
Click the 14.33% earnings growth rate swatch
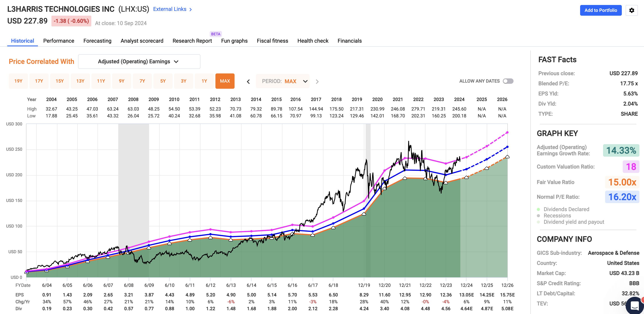pos(621,150)
